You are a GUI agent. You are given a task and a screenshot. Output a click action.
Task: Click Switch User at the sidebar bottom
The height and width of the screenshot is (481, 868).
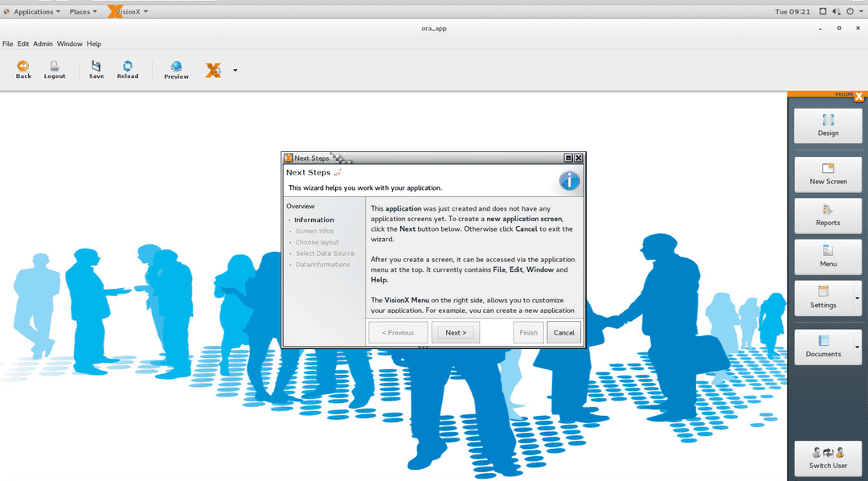pyautogui.click(x=828, y=458)
